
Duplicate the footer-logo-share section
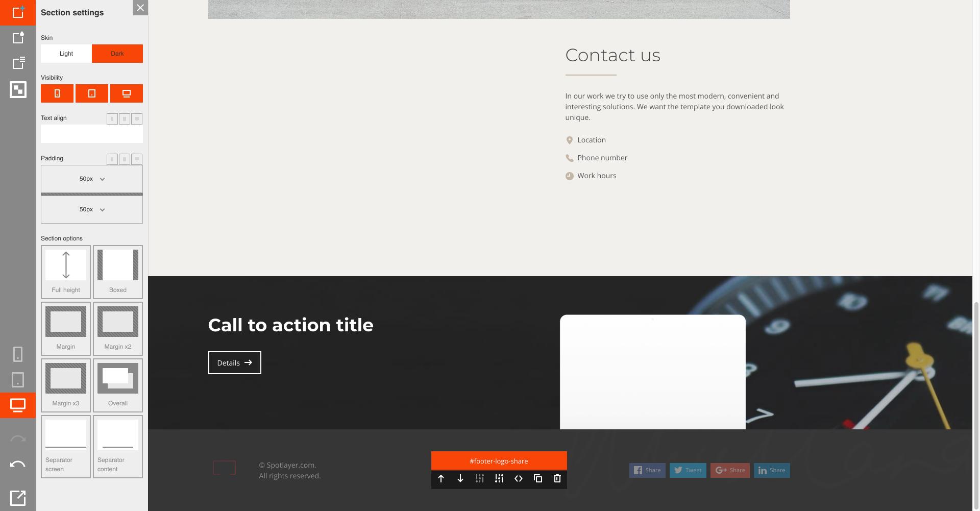(x=538, y=478)
